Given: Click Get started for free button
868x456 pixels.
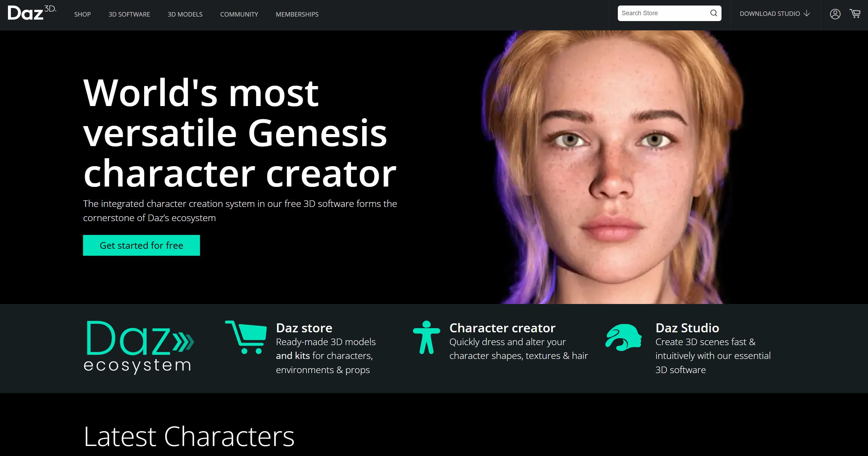Looking at the screenshot, I should [x=141, y=245].
